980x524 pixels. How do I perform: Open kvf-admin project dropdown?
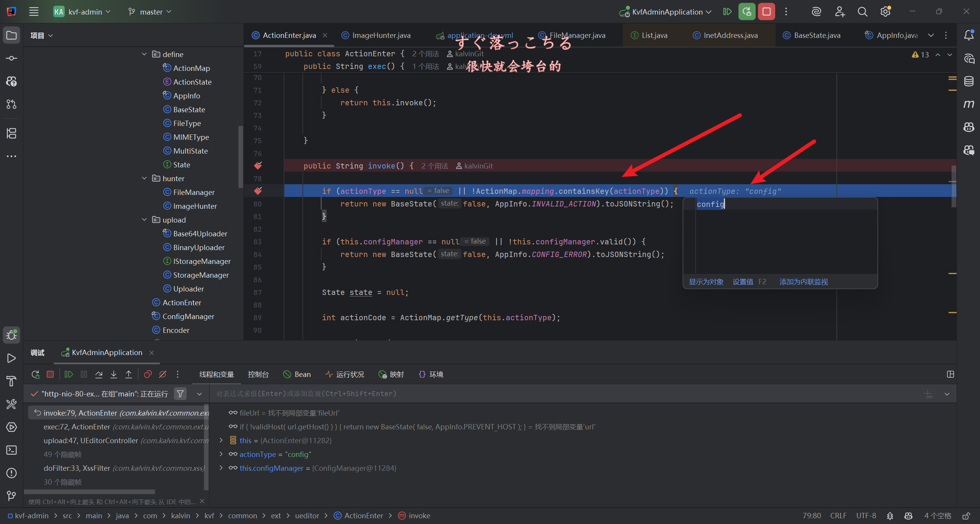(82, 12)
